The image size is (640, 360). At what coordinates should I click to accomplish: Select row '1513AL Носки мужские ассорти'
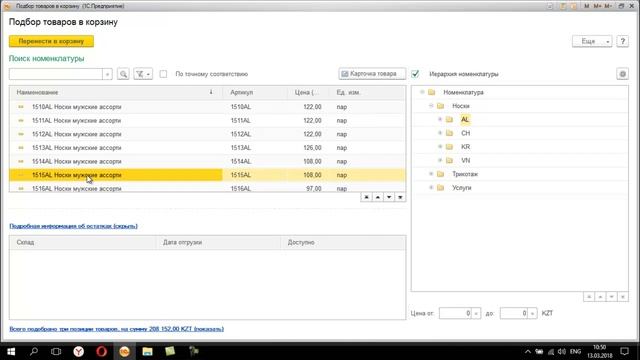[x=208, y=148]
